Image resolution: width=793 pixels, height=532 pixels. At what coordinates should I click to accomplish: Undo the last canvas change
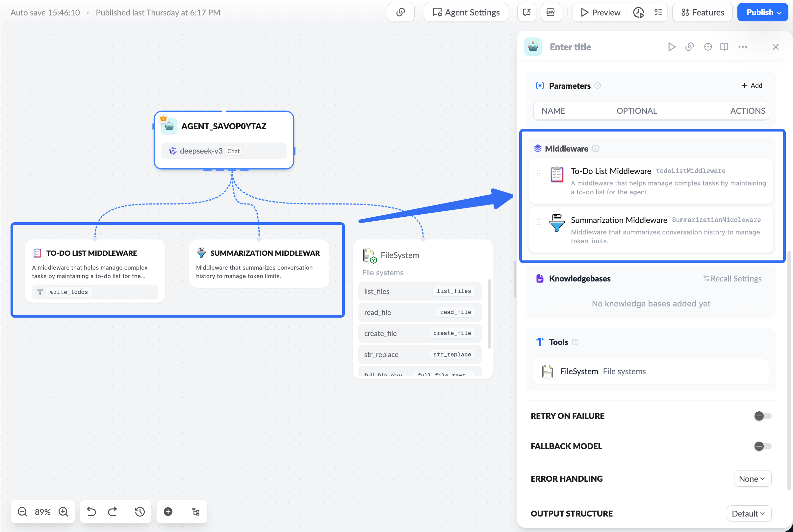click(91, 512)
